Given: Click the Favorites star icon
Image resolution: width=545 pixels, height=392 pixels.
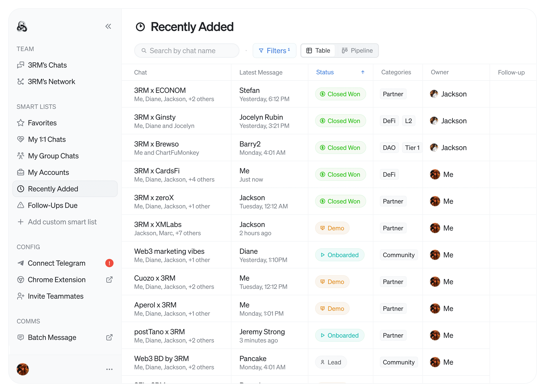Looking at the screenshot, I should click(x=21, y=123).
